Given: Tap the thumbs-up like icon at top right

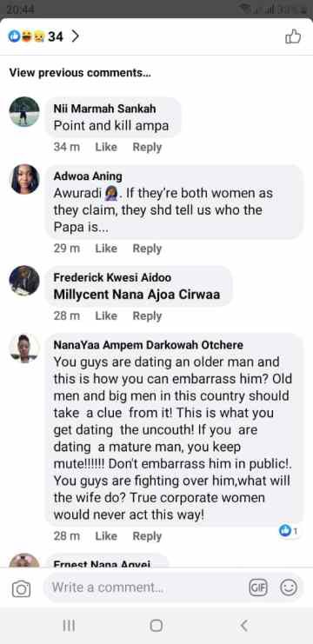Looking at the screenshot, I should (x=293, y=37).
